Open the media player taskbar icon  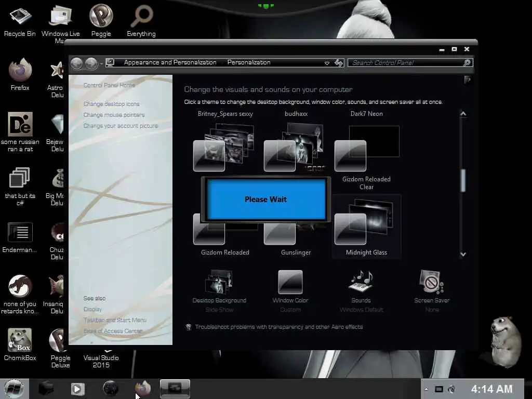[78, 389]
